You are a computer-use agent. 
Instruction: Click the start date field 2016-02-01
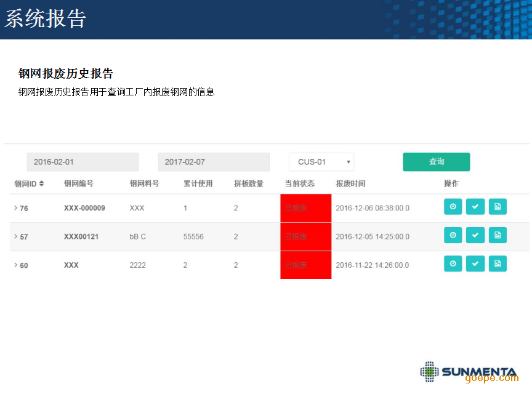click(83, 162)
